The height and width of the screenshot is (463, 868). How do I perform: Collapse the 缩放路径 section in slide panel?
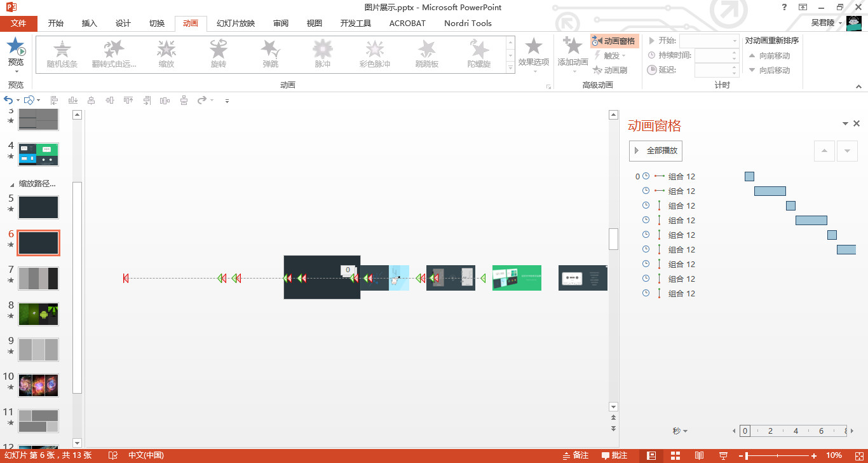13,184
